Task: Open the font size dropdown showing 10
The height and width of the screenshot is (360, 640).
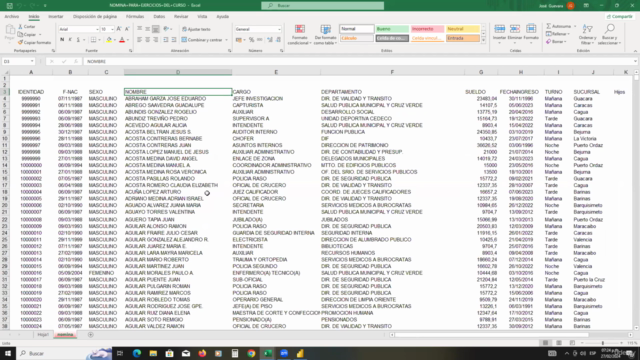Action: coord(112,29)
